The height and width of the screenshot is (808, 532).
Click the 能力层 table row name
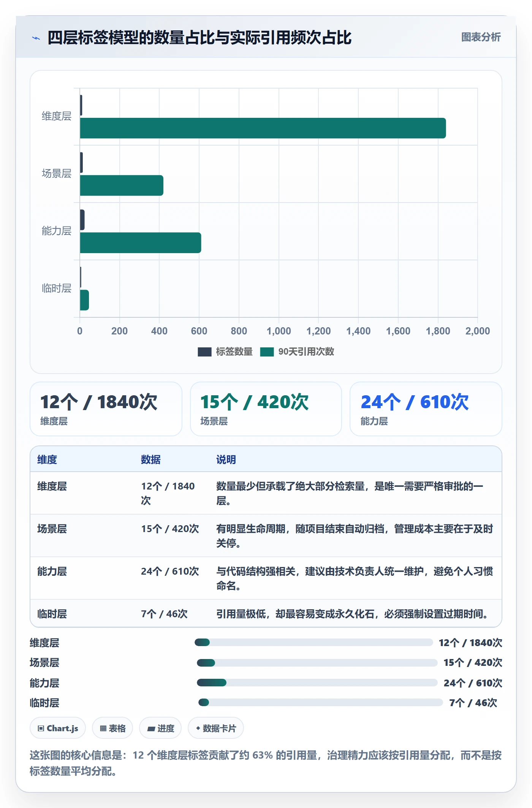point(52,571)
